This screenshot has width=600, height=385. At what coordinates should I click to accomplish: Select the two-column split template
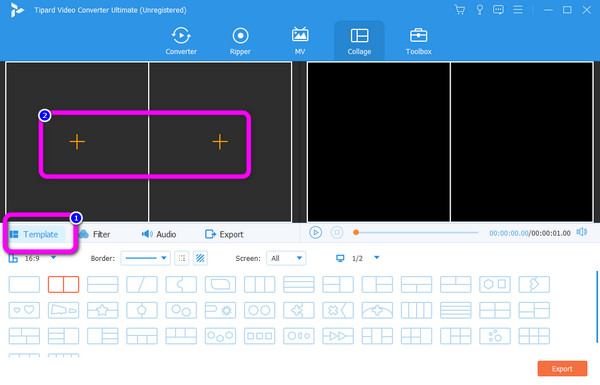coord(64,284)
